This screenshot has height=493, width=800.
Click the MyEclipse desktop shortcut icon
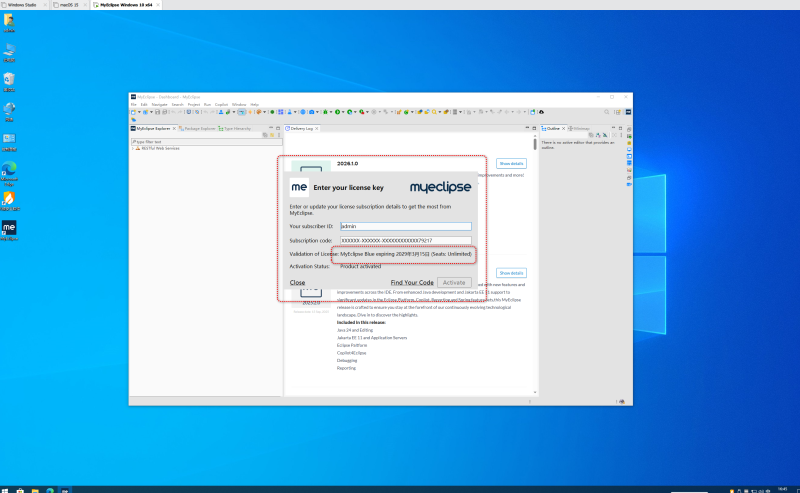tap(9, 229)
